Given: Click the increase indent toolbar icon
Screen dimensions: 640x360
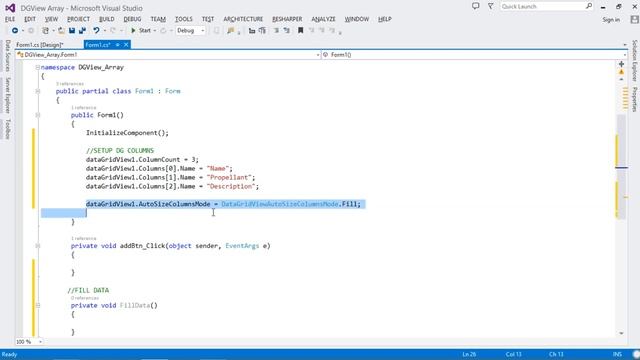Looking at the screenshot, I should coord(287,31).
